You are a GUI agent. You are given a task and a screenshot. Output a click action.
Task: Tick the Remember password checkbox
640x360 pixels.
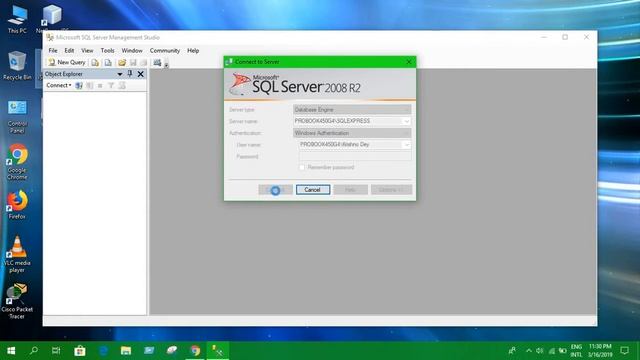(302, 167)
